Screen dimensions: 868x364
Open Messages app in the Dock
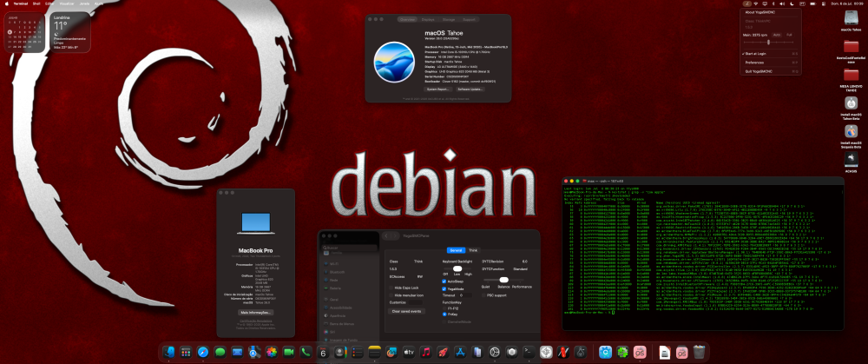point(220,352)
